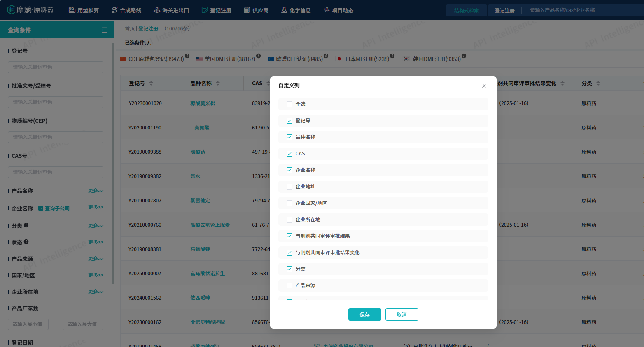Uncheck the CAS column checkbox

[289, 154]
